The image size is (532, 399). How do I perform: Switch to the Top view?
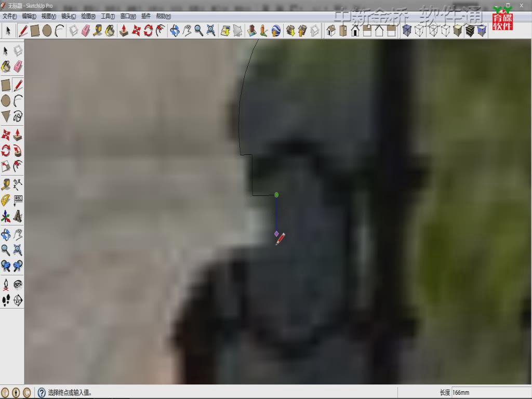(x=343, y=31)
